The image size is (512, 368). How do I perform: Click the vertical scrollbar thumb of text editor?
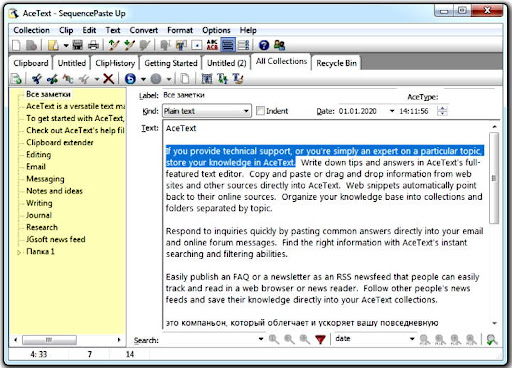494,178
